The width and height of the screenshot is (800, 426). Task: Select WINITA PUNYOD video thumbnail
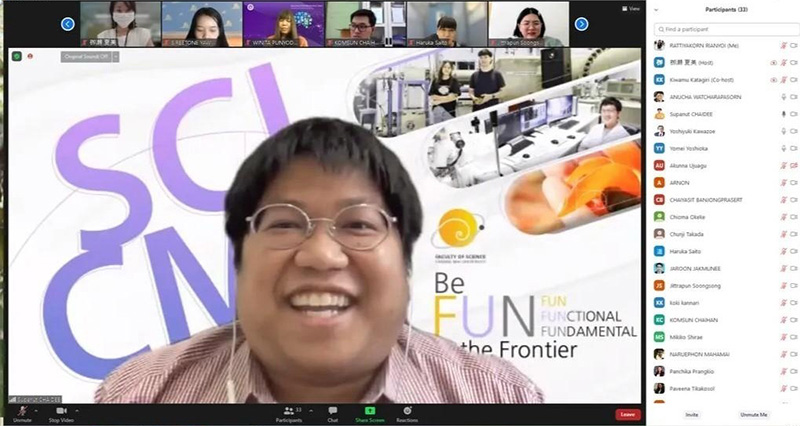284,24
